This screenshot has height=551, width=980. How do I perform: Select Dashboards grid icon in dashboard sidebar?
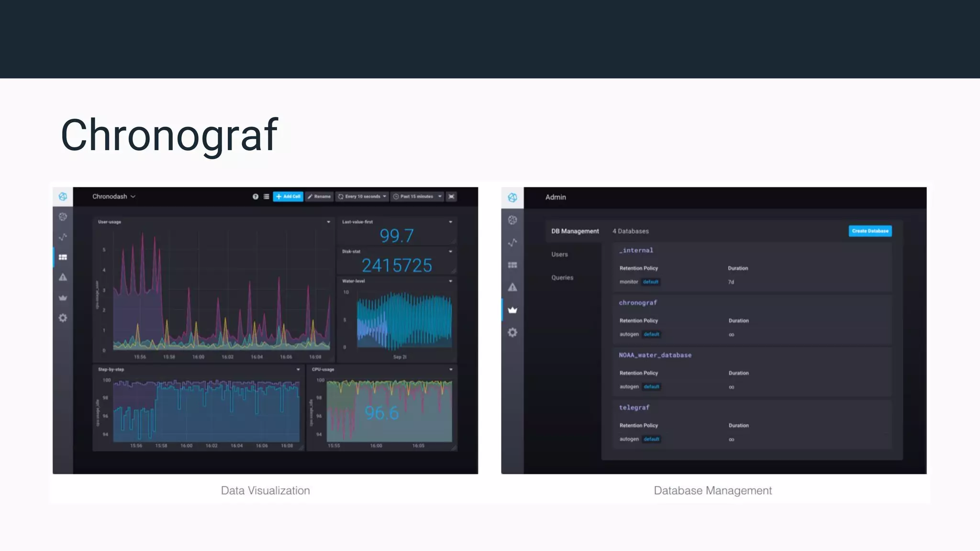click(63, 257)
